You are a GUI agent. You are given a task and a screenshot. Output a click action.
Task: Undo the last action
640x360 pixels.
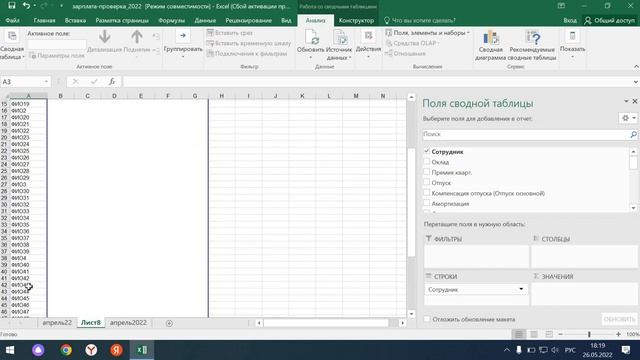click(27, 6)
